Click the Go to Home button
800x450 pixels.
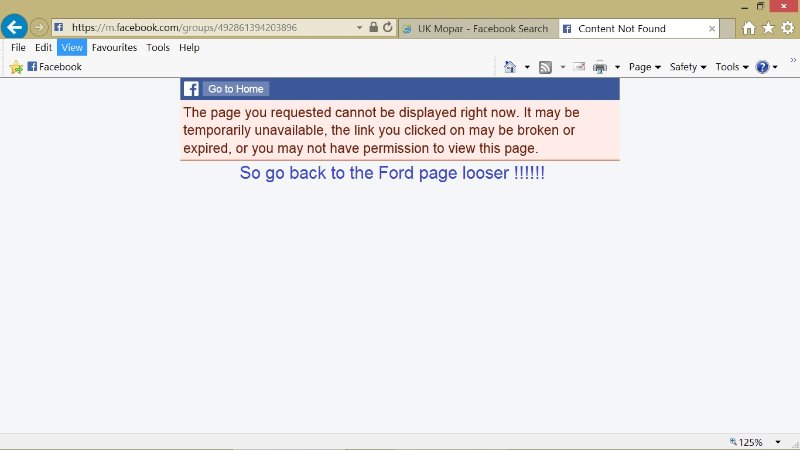235,89
